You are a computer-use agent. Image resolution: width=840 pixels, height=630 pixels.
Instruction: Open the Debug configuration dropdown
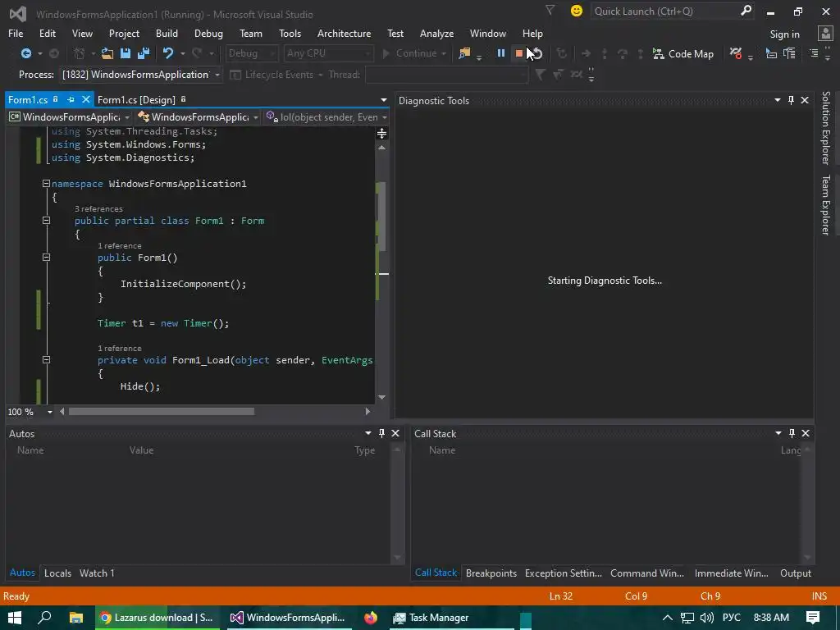251,53
